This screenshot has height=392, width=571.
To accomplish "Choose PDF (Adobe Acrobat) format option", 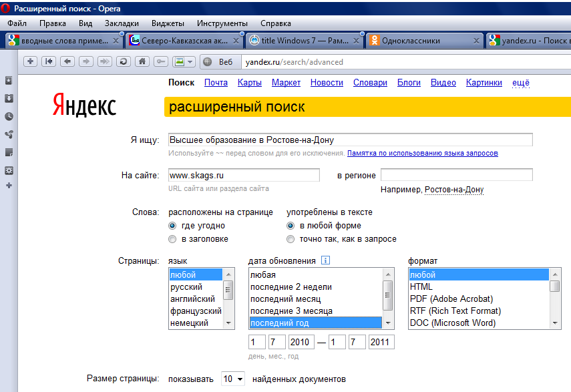I will click(479, 299).
